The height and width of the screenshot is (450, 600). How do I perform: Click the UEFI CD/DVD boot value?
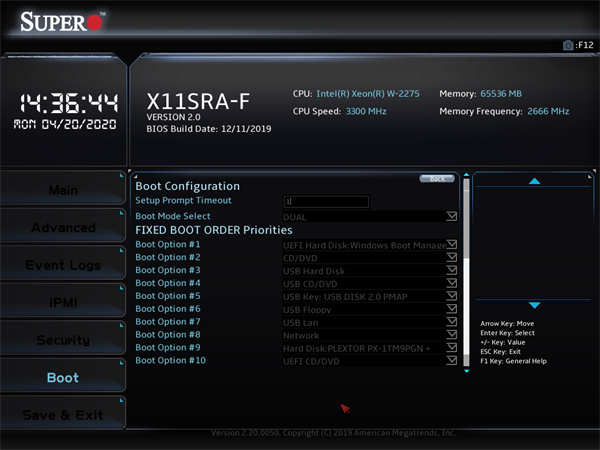[311, 362]
